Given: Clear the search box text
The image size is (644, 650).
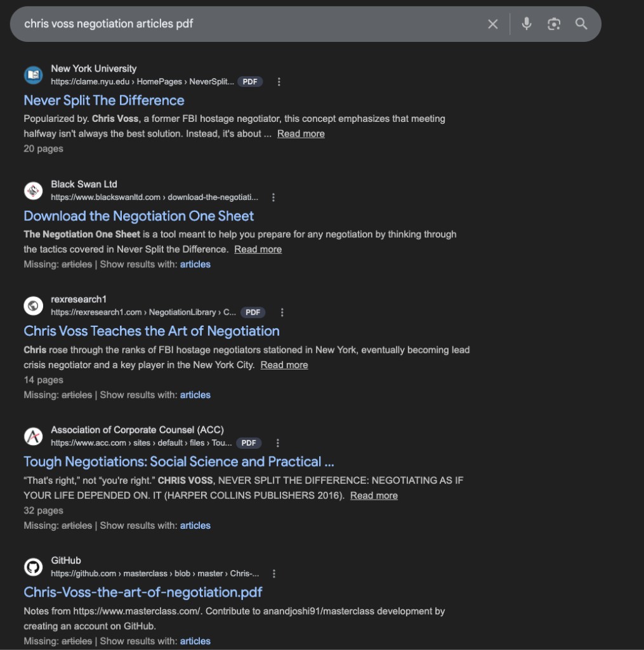Looking at the screenshot, I should pyautogui.click(x=493, y=24).
